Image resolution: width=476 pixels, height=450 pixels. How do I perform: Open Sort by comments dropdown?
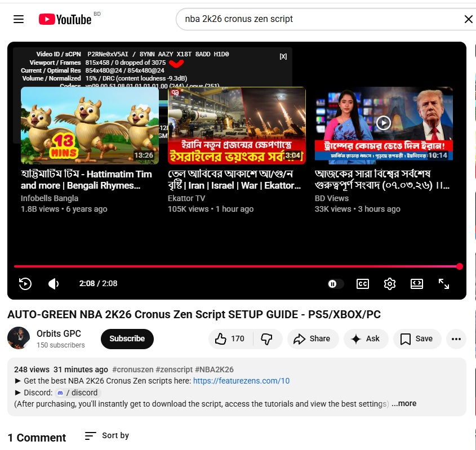(107, 436)
